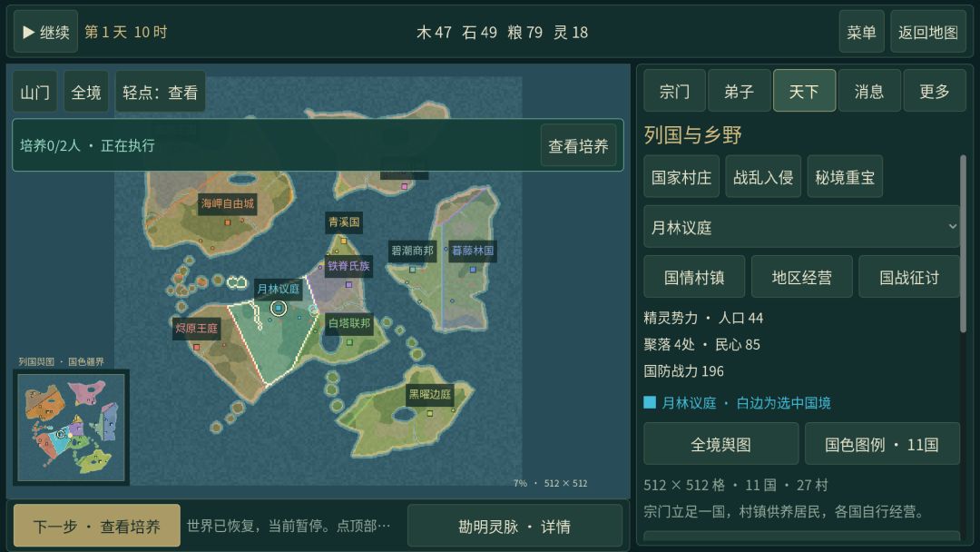980x552 pixels.
Task: Click the green capital marker of 白塔联邦
Action: tap(349, 342)
